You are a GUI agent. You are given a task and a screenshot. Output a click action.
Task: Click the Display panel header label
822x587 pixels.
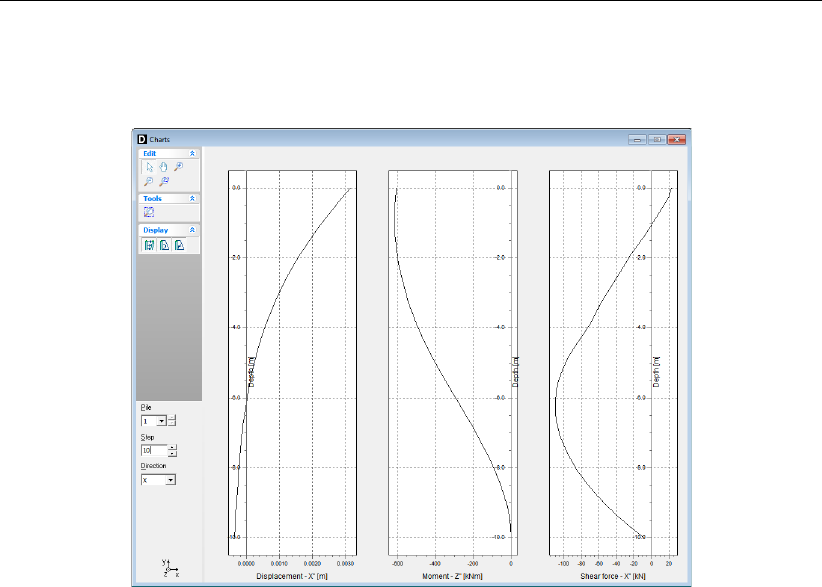[156, 230]
